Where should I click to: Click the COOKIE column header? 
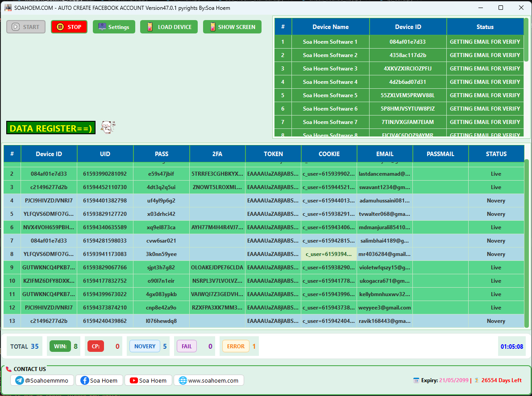point(329,154)
